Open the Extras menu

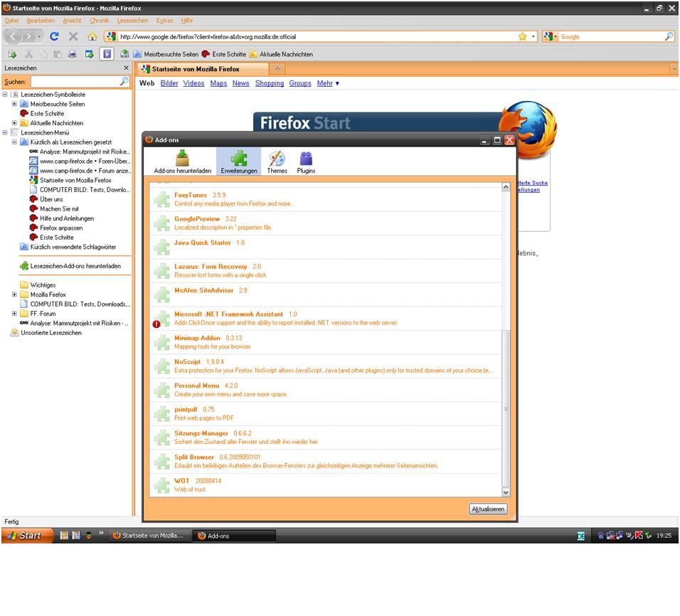click(165, 21)
